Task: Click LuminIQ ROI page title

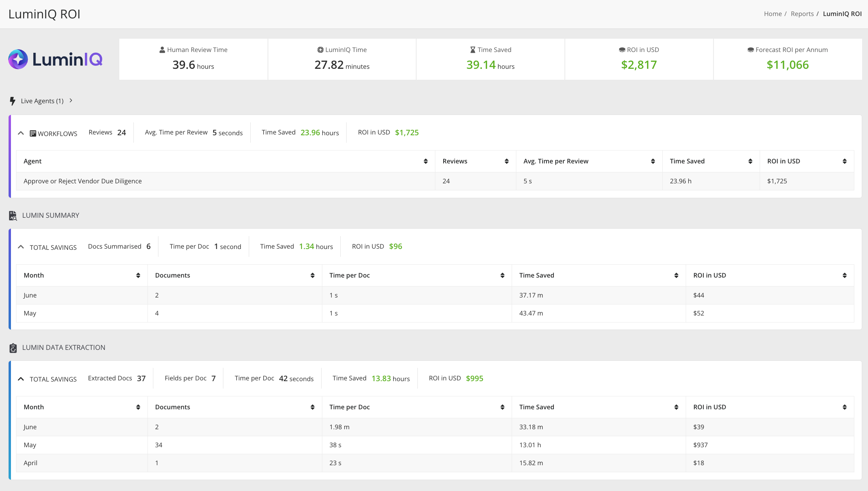Action: 44,14
